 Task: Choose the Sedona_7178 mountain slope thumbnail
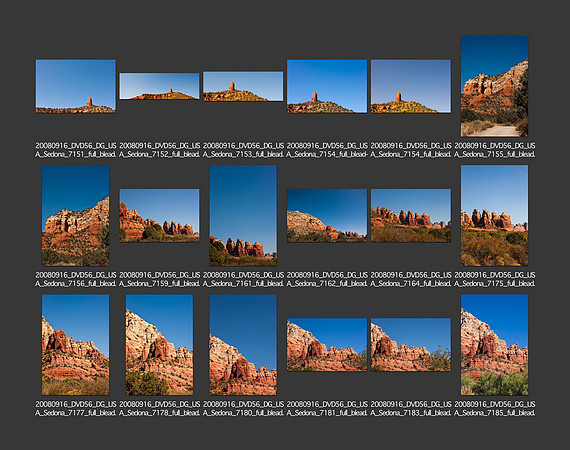click(x=159, y=345)
